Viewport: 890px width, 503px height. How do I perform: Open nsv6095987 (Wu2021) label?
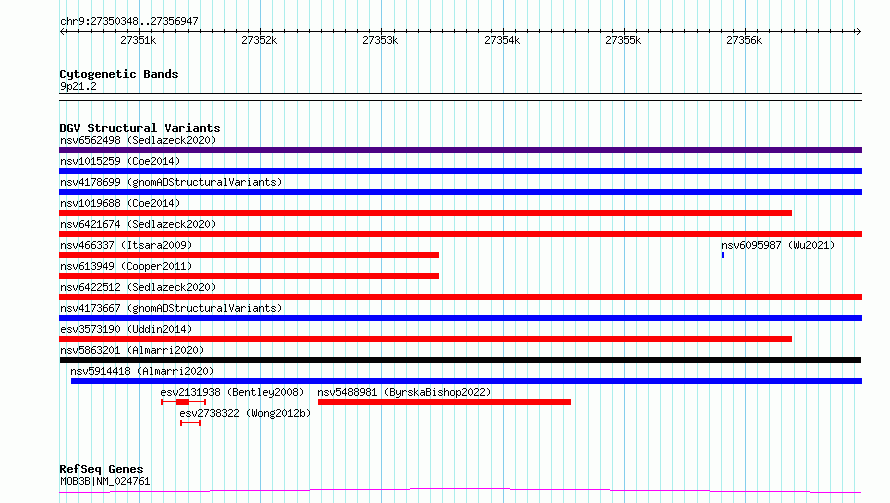pyautogui.click(x=778, y=245)
